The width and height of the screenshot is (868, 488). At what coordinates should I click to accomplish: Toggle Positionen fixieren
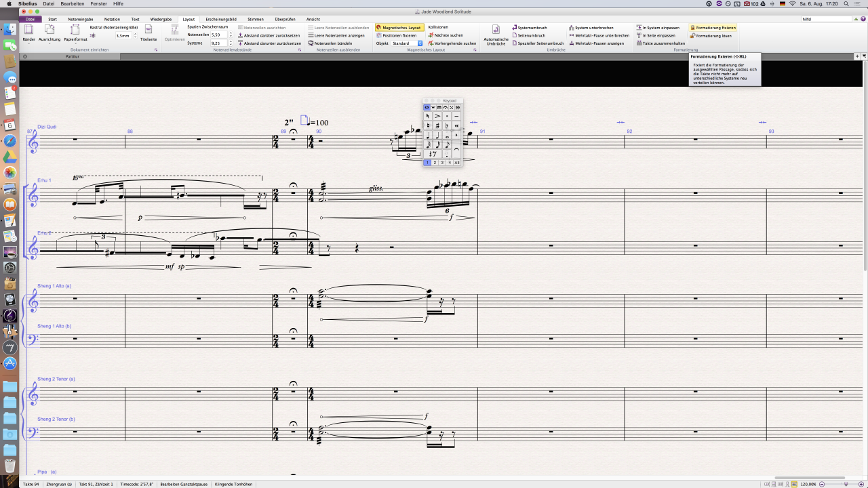click(397, 35)
